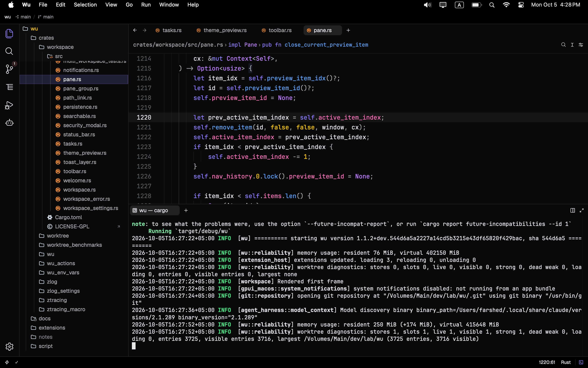Click the text cursor selection icon

(572, 45)
